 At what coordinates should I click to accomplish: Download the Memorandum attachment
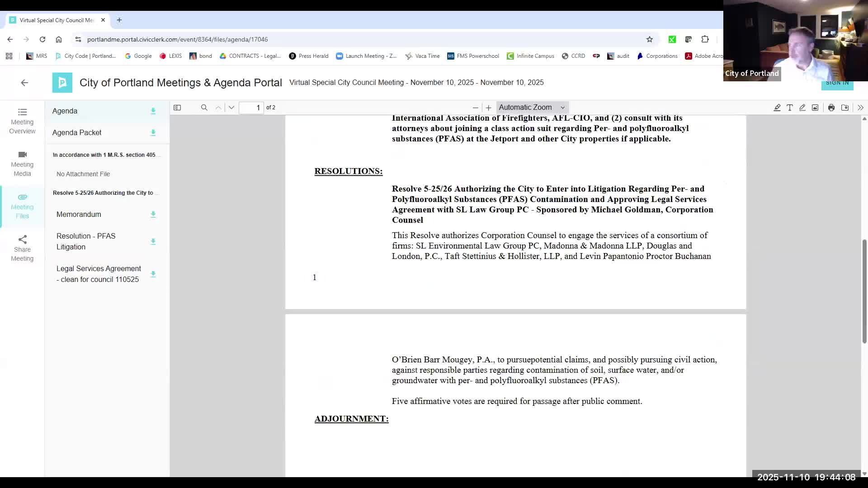click(153, 215)
